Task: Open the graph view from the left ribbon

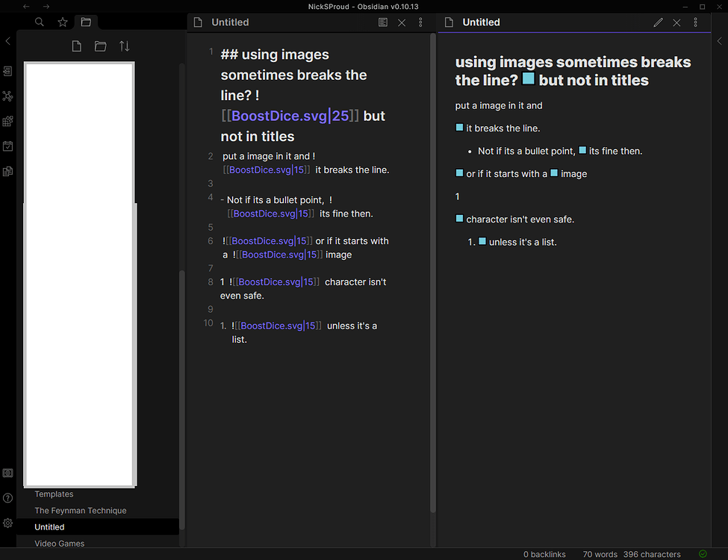Action: click(x=7, y=96)
